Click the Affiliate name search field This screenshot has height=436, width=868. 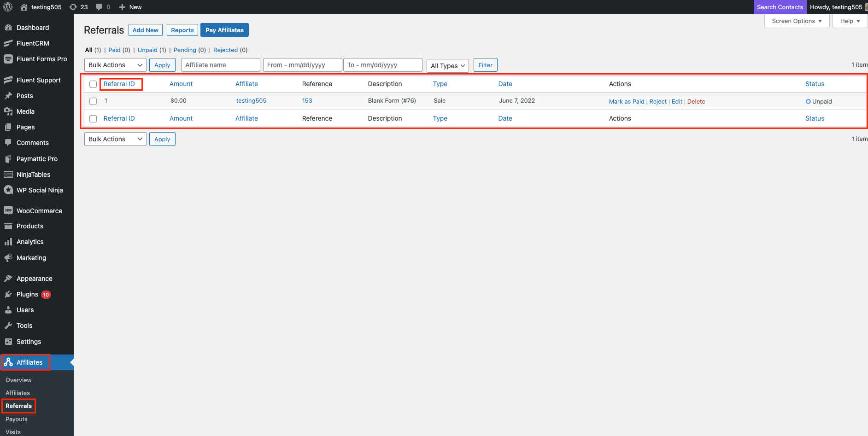pyautogui.click(x=220, y=65)
